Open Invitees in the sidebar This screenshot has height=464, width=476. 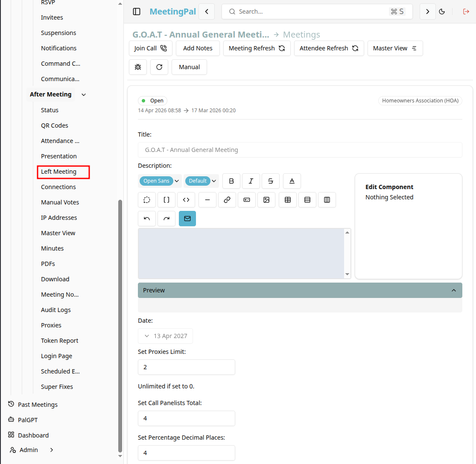[x=52, y=18]
